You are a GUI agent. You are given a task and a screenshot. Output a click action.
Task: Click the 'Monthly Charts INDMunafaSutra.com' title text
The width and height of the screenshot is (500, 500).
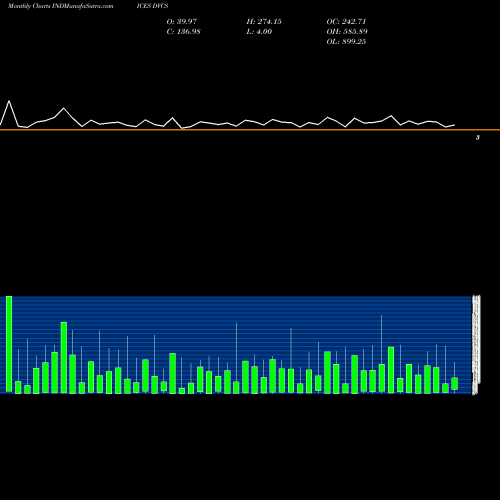[60, 6]
